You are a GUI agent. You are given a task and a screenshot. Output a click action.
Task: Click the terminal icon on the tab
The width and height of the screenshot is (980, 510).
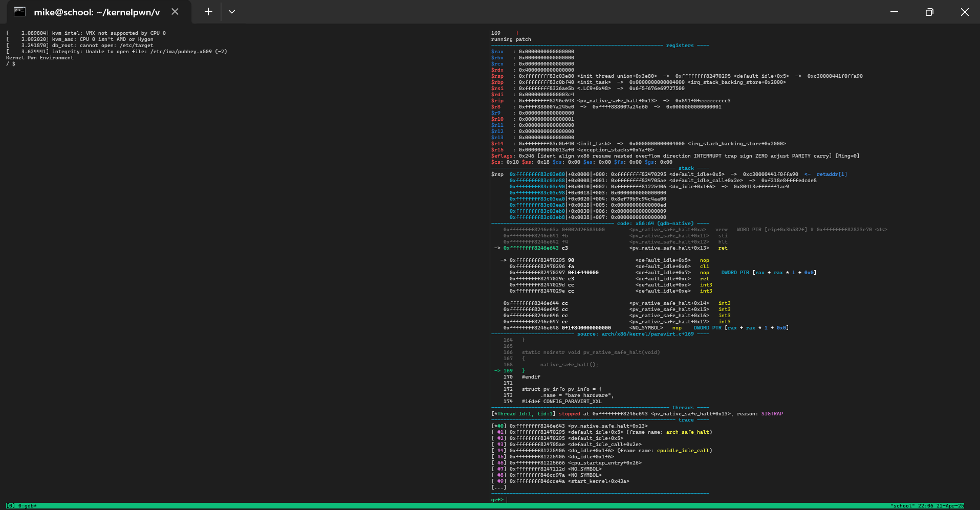point(19,12)
